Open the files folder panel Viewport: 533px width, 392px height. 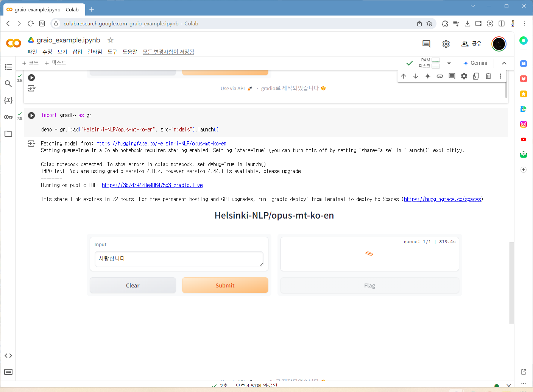click(x=8, y=134)
